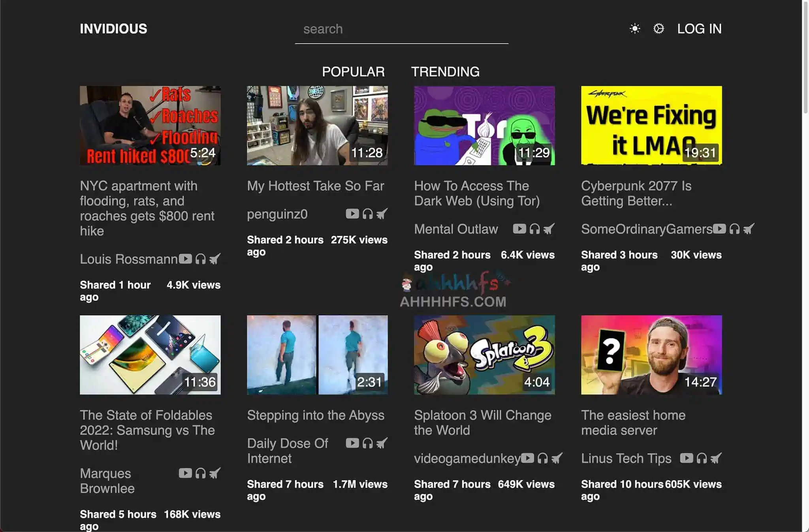
Task: Click the LOG IN link
Action: [699, 29]
